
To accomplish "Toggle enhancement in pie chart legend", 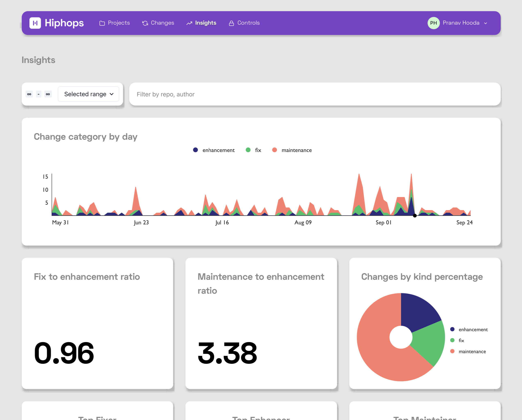I will coord(469,329).
